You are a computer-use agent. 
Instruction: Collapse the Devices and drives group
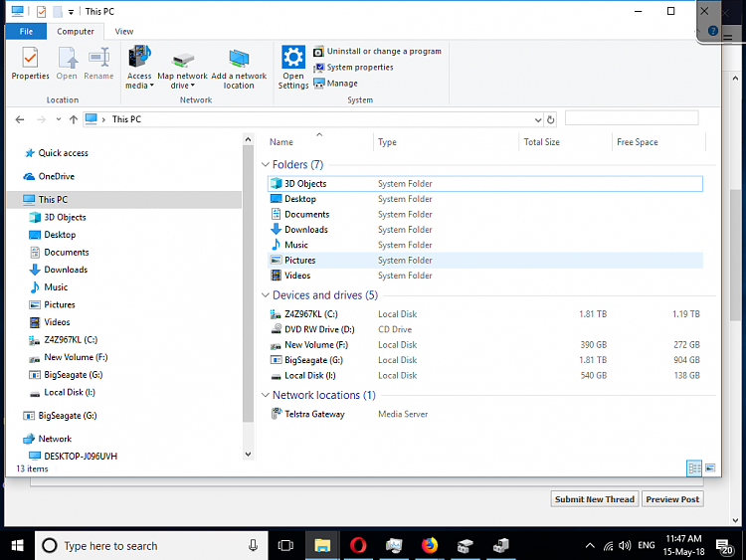(266, 295)
